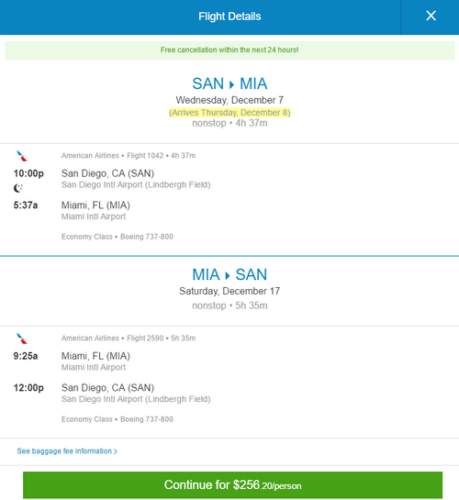
Task: Click the 12:00p San Diego arrival time
Action: click(28, 388)
